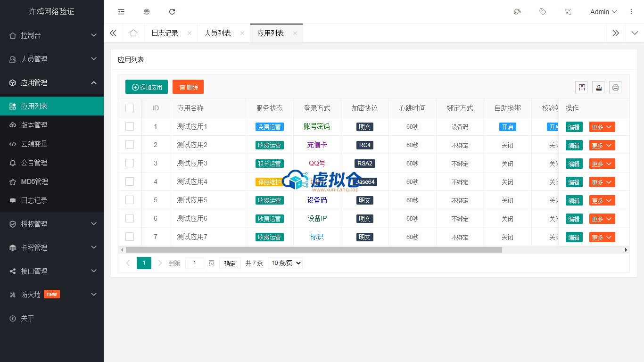
Task: Close the 人员列表 tab
Action: (x=242, y=33)
